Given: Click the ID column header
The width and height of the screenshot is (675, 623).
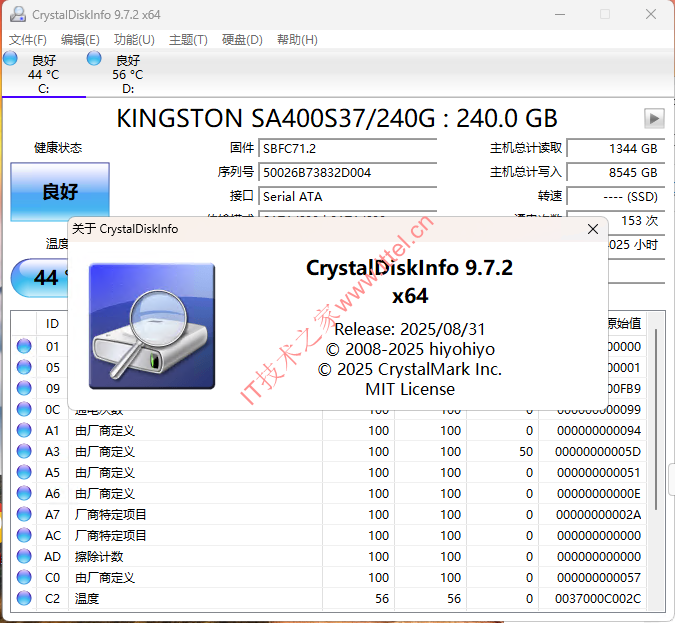Looking at the screenshot, I should coord(52,324).
